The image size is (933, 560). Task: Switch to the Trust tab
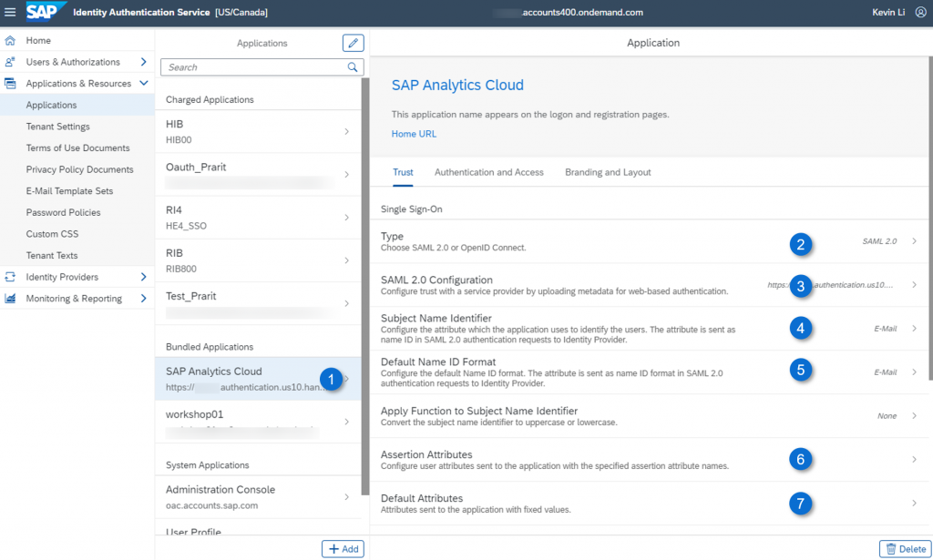tap(403, 172)
